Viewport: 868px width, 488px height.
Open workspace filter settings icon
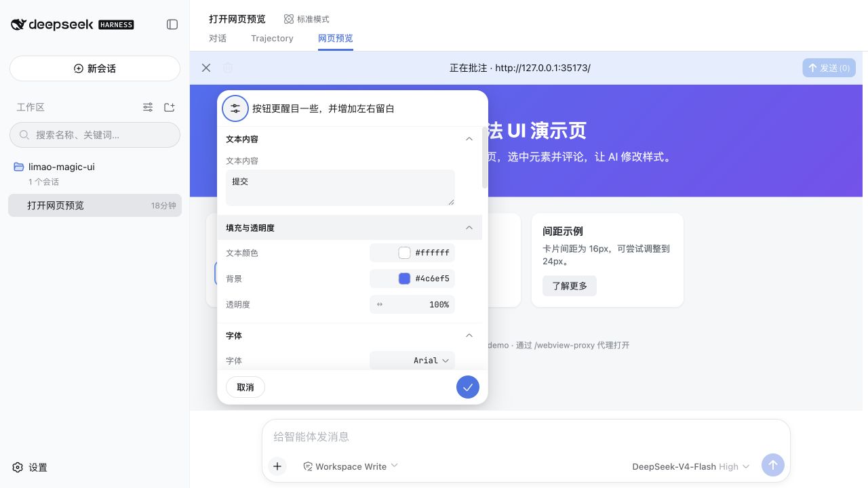(148, 107)
